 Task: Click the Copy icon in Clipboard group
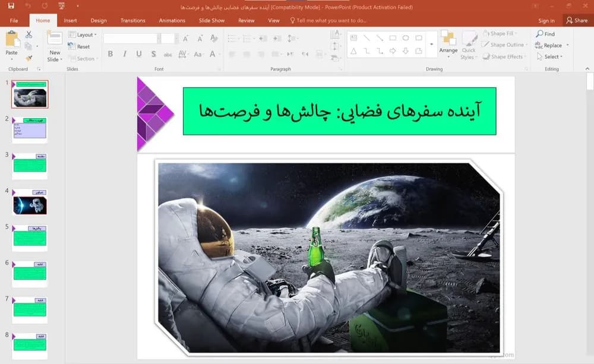[28, 46]
